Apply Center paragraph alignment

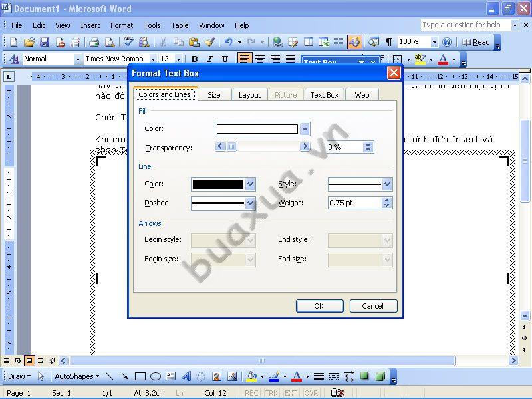260,59
